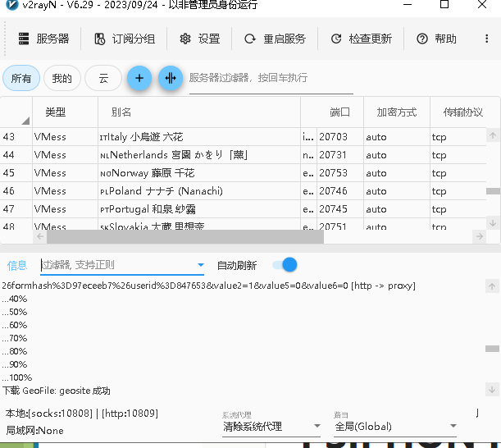This screenshot has height=448, width=501.
Task: Click the log panel scroll-up arrow
Action: tap(492, 286)
